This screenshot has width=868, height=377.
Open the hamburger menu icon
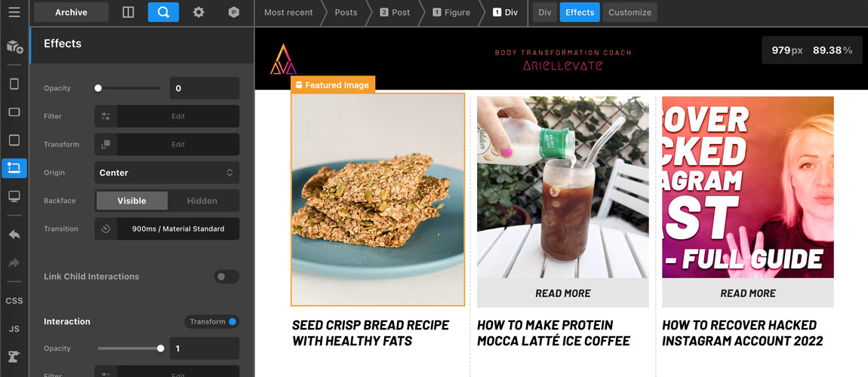[x=14, y=11]
